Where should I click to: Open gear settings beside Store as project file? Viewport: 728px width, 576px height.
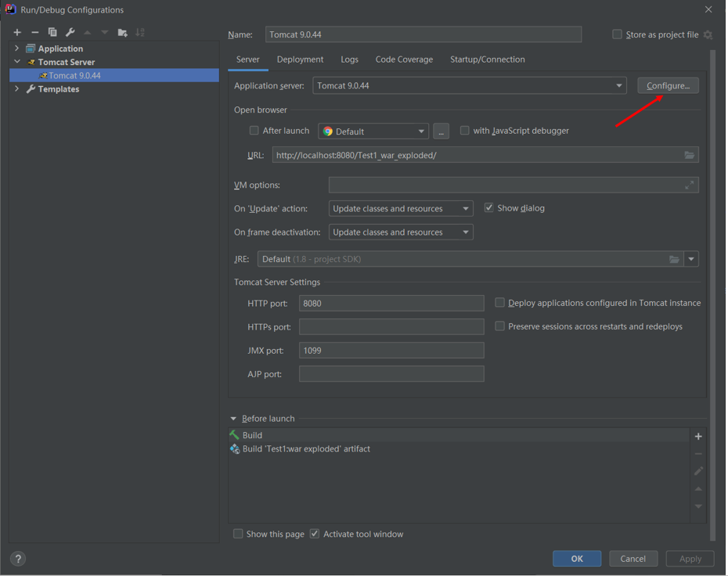(x=708, y=34)
